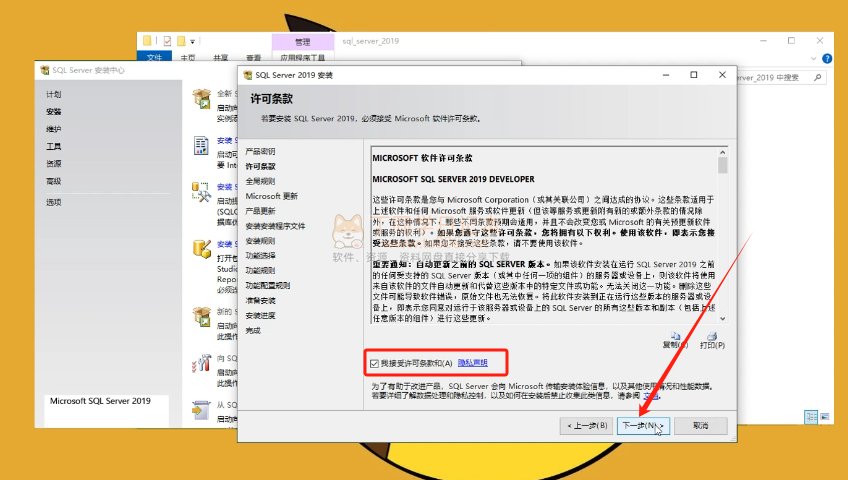Click the magnifier icon in Explorer search box

(817, 78)
